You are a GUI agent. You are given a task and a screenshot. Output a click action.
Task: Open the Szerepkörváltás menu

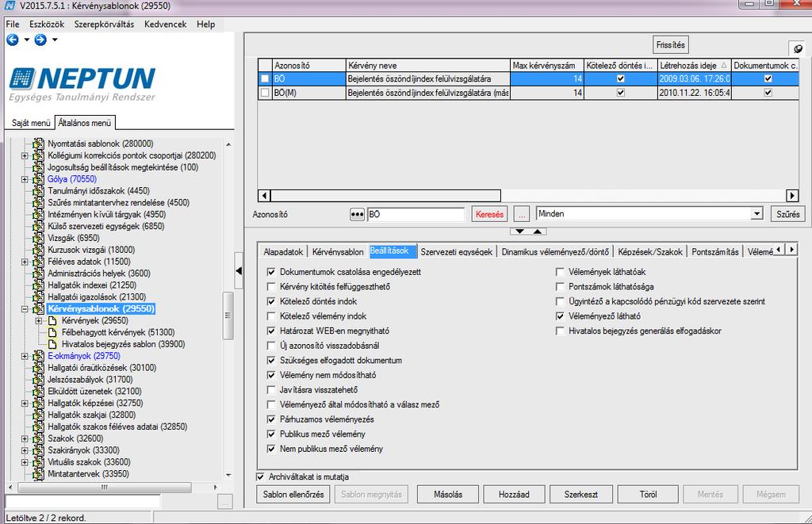[x=104, y=25]
